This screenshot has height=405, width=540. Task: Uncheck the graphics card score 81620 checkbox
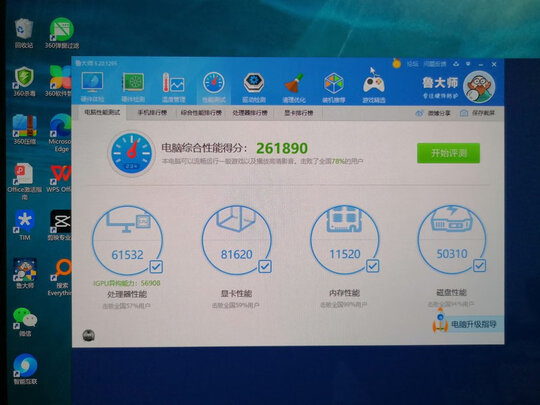pos(265,266)
